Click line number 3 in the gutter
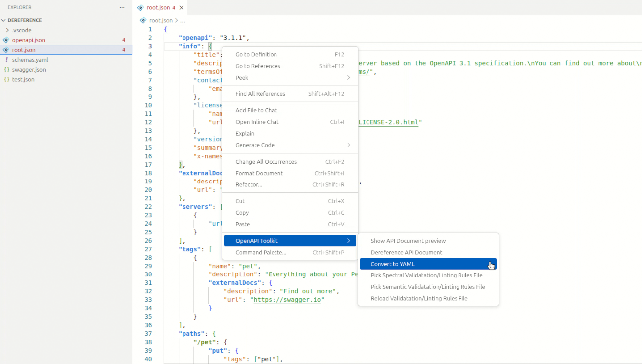This screenshot has width=642, height=364. tap(150, 46)
